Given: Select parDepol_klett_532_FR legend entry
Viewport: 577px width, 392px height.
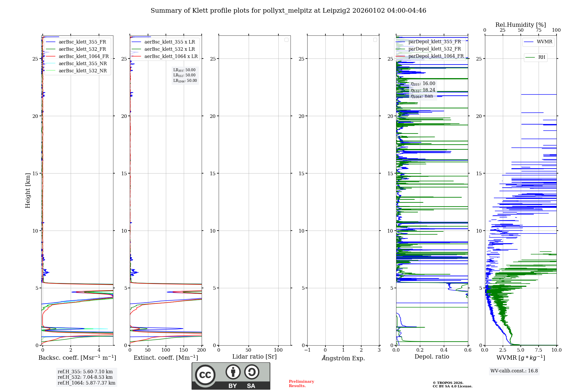Looking at the screenshot, I should pyautogui.click(x=434, y=49).
